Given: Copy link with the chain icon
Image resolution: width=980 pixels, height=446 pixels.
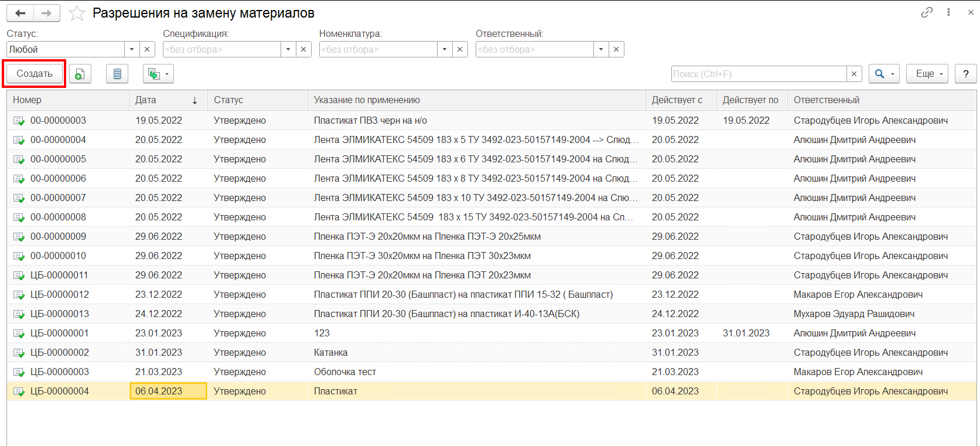Looking at the screenshot, I should point(927,12).
